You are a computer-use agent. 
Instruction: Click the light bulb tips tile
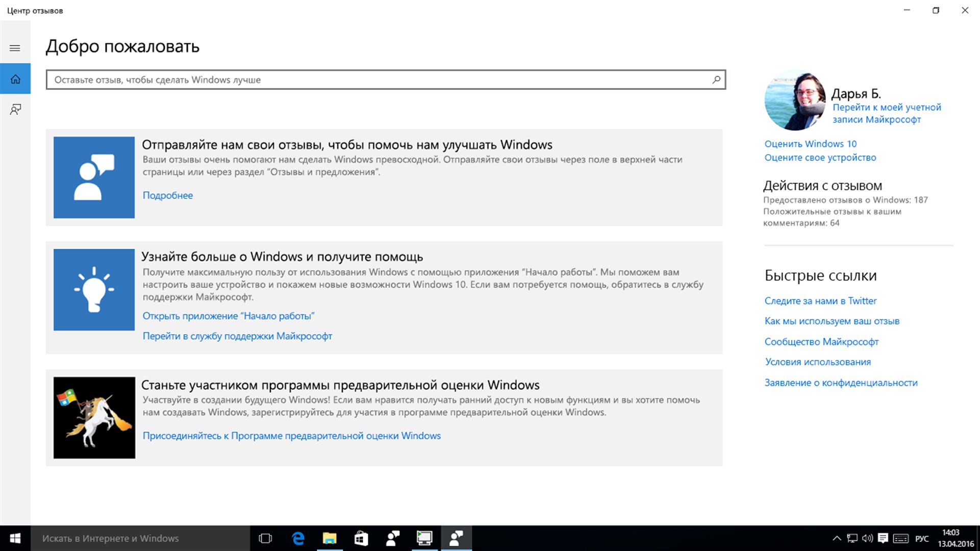94,289
